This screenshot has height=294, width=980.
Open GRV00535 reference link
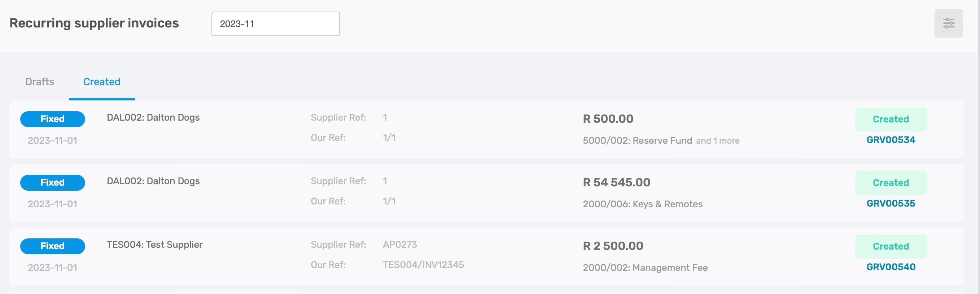(x=891, y=203)
